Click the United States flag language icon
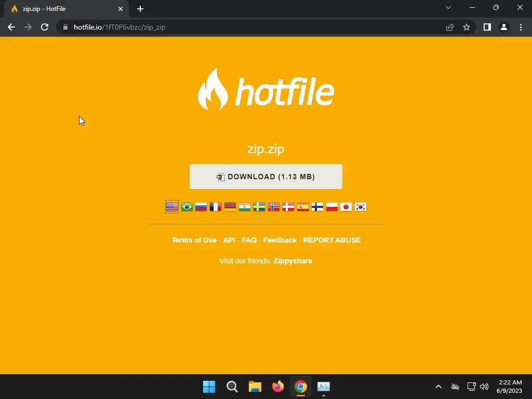This screenshot has width=532, height=399. point(172,207)
